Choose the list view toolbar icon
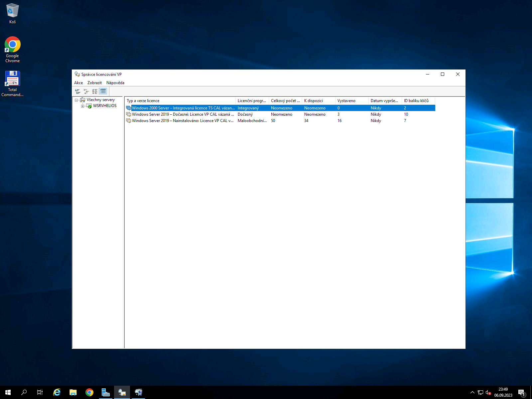 pos(95,91)
